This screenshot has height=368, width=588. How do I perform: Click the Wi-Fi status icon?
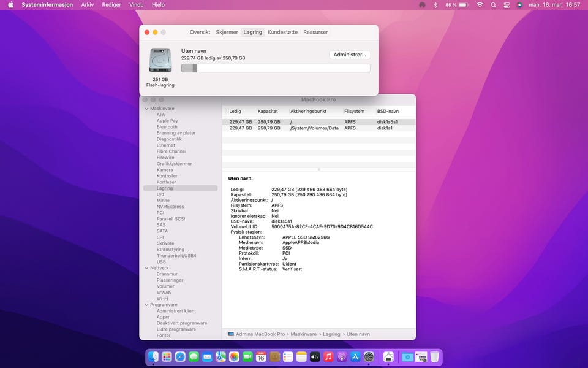479,5
